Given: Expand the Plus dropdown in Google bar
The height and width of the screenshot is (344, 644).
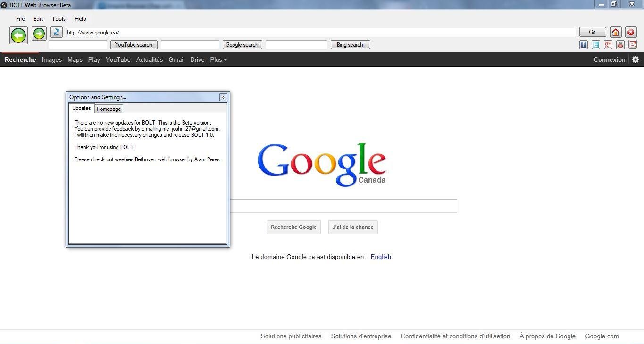Looking at the screenshot, I should click(x=218, y=59).
